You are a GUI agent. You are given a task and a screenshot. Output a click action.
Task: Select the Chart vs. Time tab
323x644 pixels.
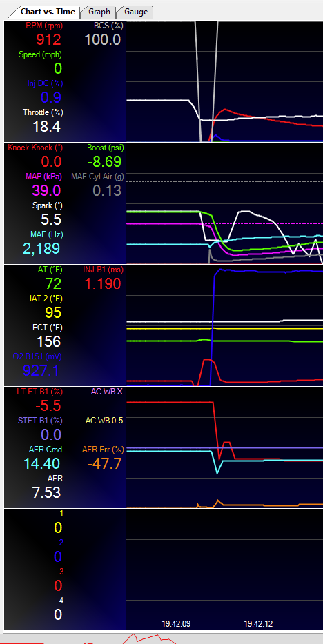pyautogui.click(x=48, y=12)
